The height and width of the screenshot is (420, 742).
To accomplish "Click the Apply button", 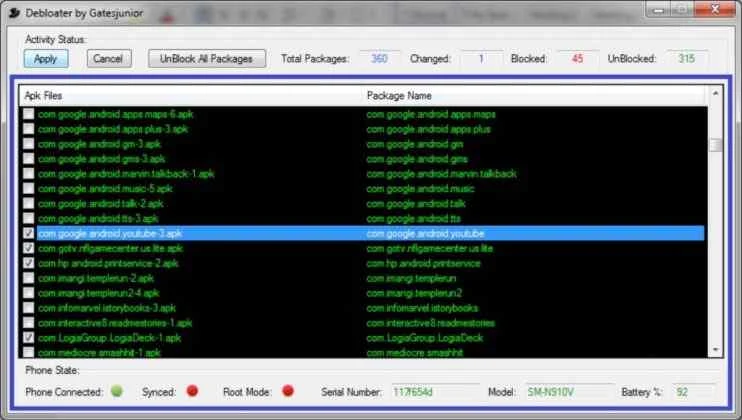I will tap(46, 59).
